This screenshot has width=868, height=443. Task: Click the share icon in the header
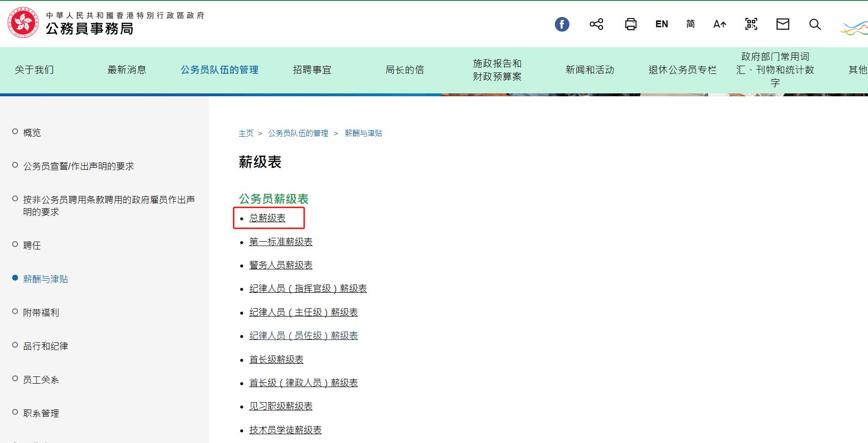tap(596, 24)
